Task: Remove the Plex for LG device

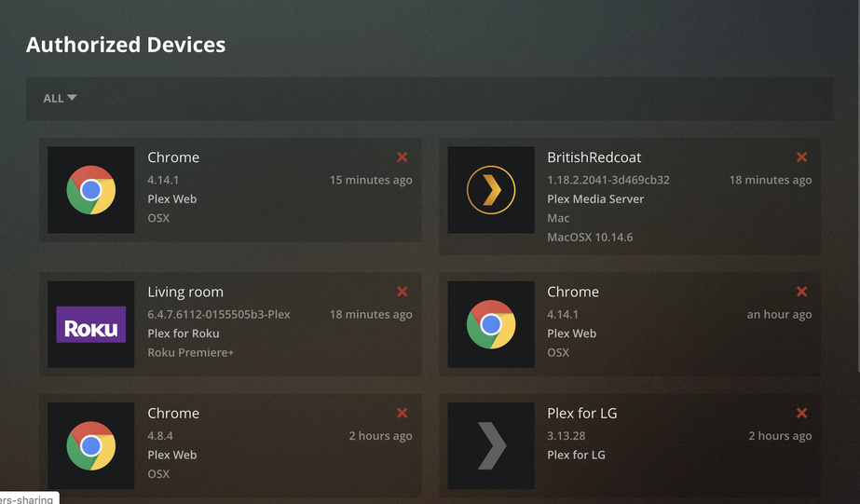Action: [801, 413]
